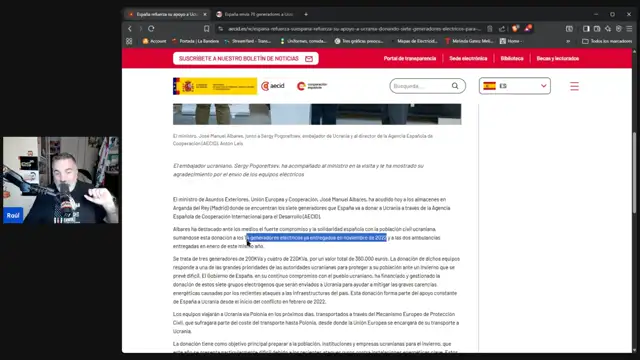Click the italic 'El embajador ucraniano' text

tap(298, 170)
